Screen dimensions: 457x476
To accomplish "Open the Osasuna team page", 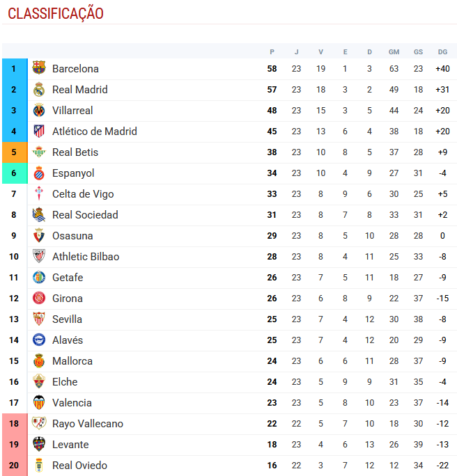I will 72,235.
